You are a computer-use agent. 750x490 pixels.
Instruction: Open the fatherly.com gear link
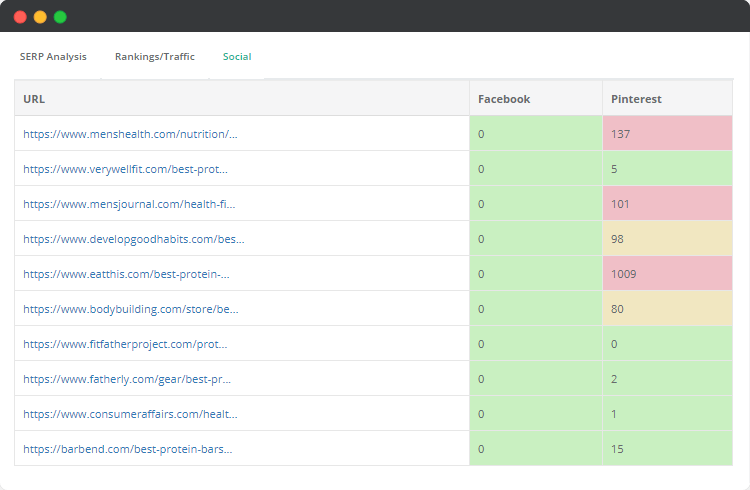click(x=127, y=379)
